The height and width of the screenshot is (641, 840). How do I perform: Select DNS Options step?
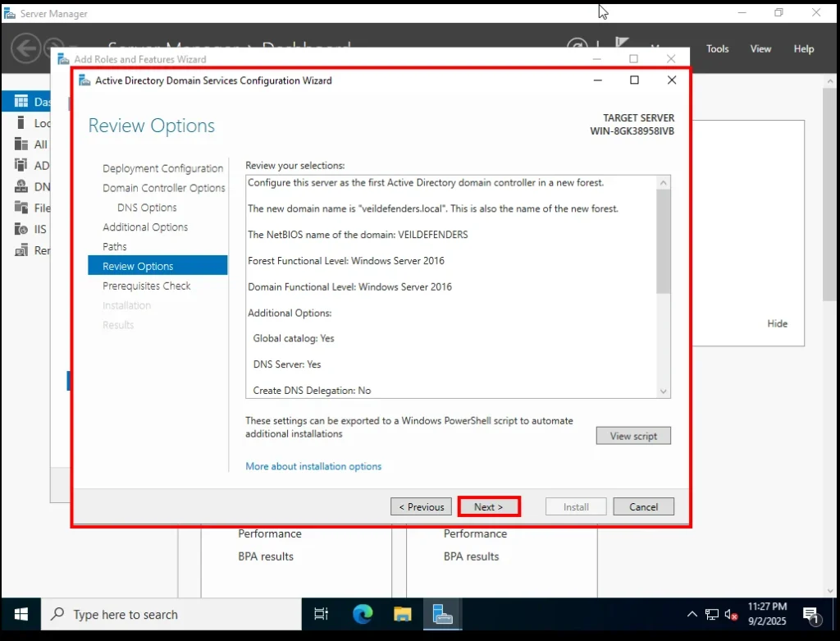tap(147, 208)
